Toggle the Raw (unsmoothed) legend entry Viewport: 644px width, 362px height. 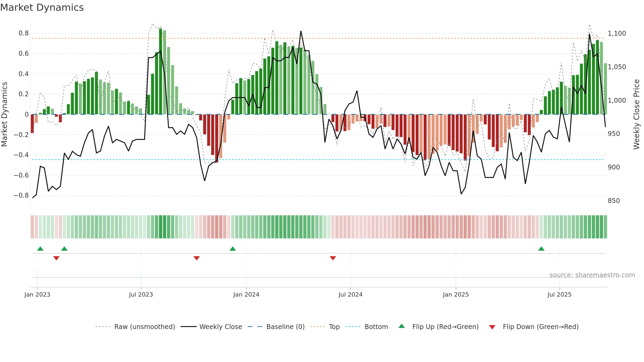135,327
